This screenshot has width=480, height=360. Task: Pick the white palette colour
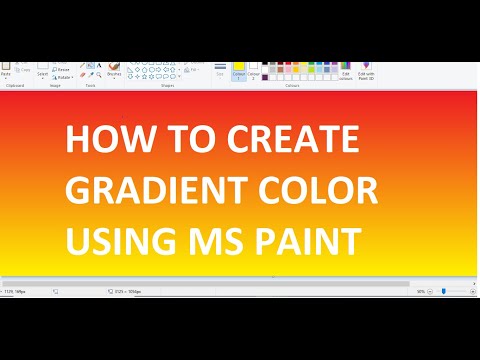point(265,70)
